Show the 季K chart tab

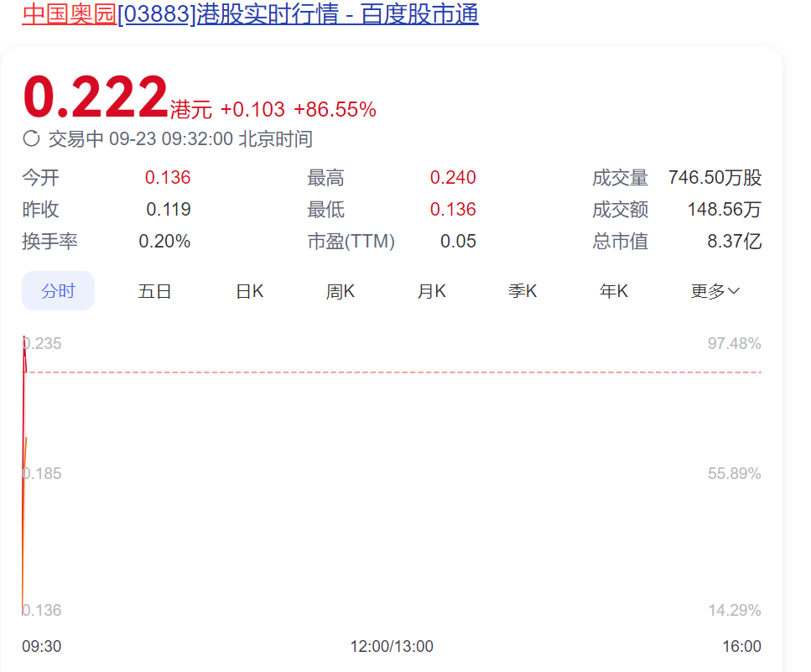coord(522,291)
